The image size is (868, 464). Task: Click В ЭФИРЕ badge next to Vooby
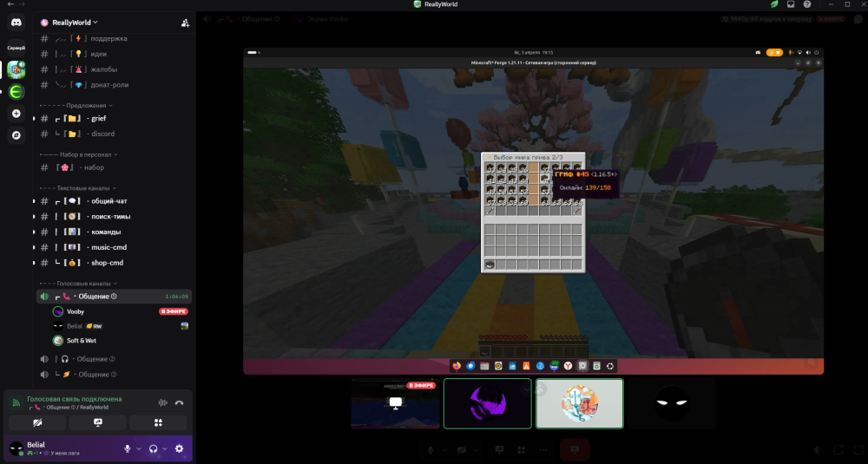pyautogui.click(x=174, y=312)
